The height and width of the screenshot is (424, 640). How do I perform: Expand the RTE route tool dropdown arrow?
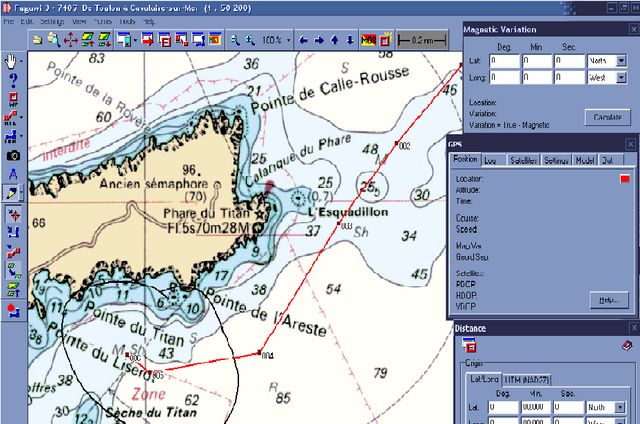(21, 118)
